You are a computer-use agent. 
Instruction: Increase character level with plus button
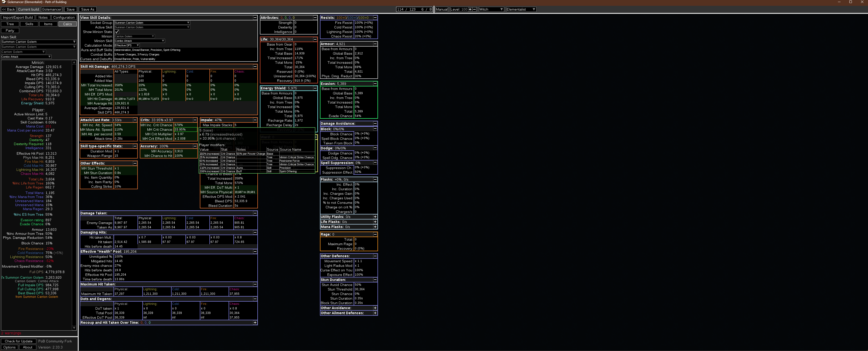coord(470,9)
